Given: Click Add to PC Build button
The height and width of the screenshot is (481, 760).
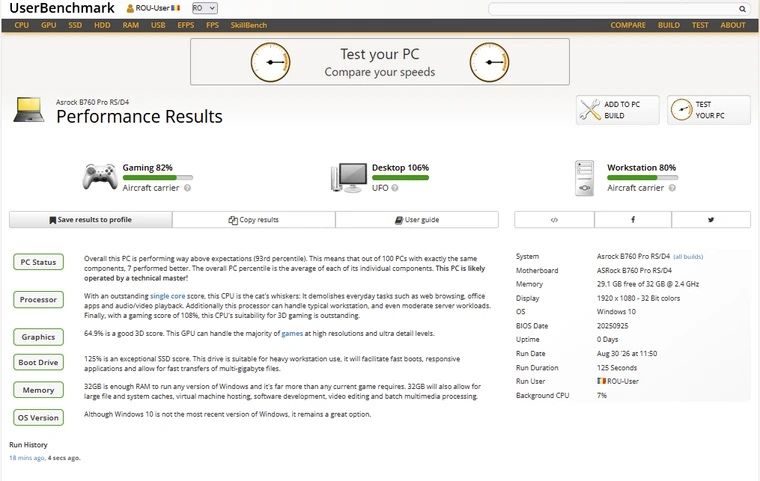Looking at the screenshot, I should click(618, 110).
